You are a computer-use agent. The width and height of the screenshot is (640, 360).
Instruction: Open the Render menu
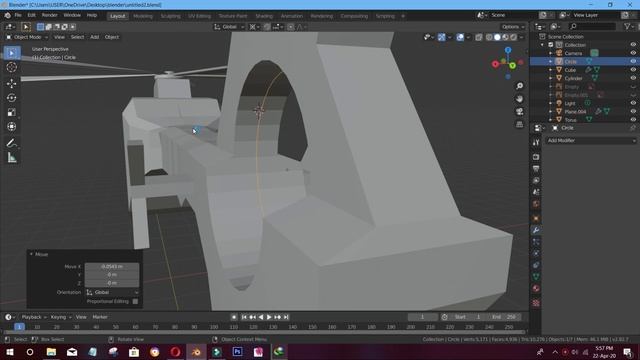click(49, 15)
